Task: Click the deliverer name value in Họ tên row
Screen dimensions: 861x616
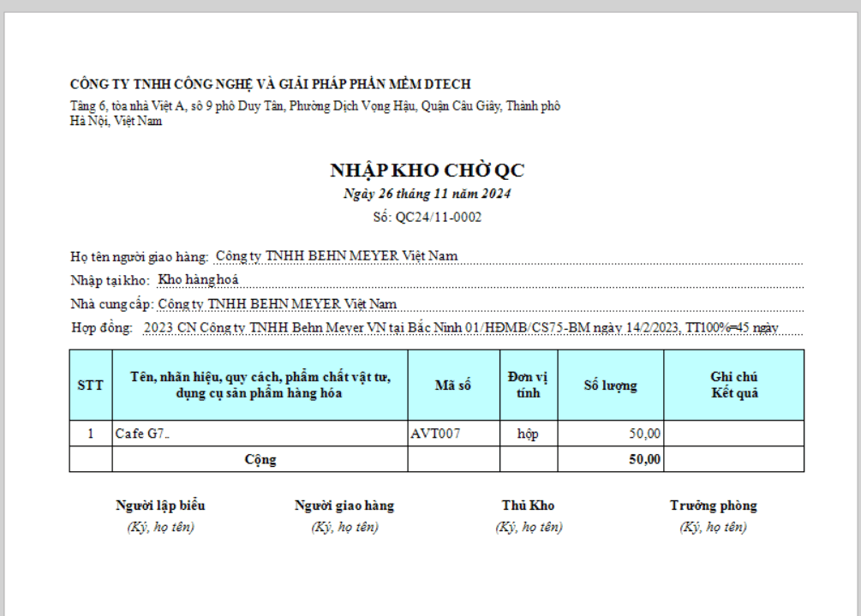Action: point(337,256)
